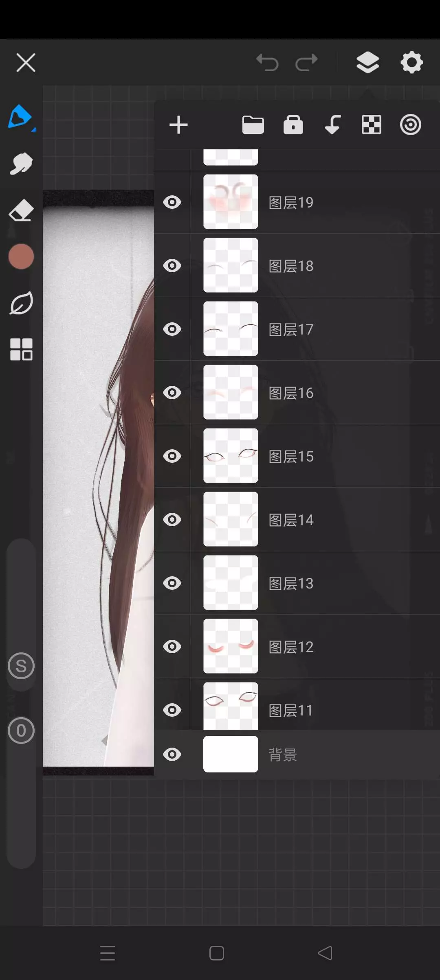Add a new layer with plus

pyautogui.click(x=178, y=125)
